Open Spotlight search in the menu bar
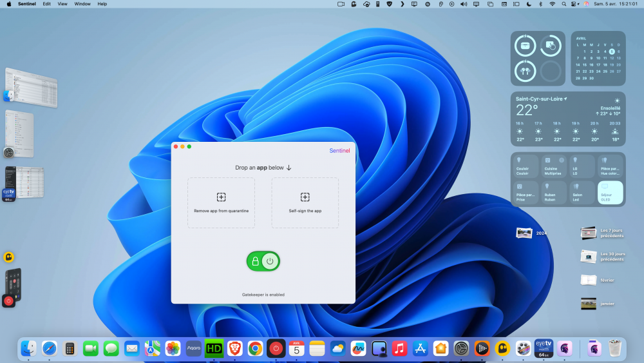Viewport: 644px width, 363px height. (564, 4)
